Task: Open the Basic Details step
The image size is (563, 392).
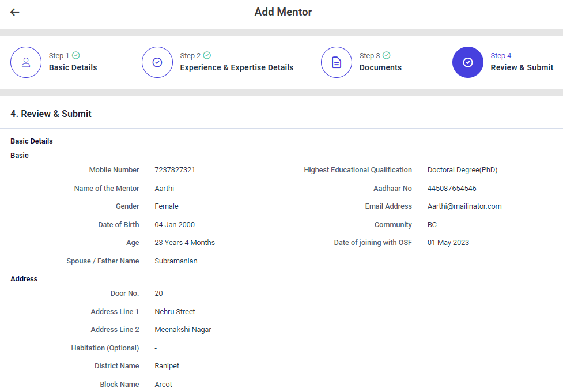Action: click(x=73, y=67)
